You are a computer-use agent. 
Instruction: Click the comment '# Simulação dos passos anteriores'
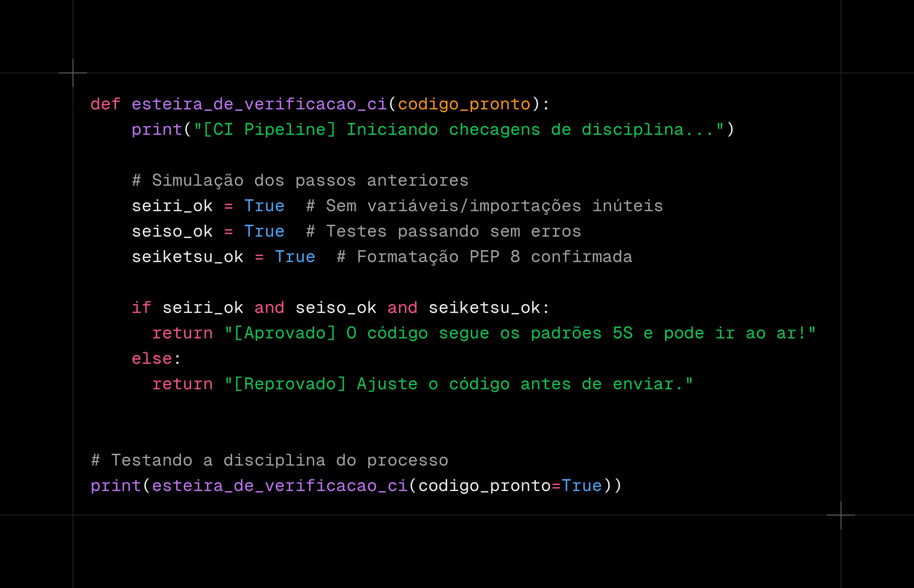point(300,181)
